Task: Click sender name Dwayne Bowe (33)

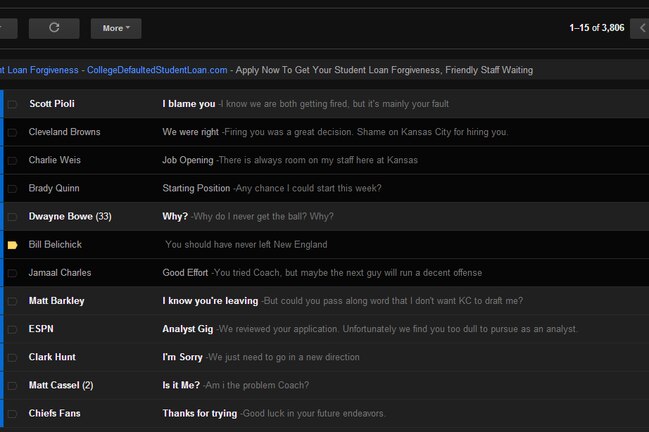Action: (70, 216)
